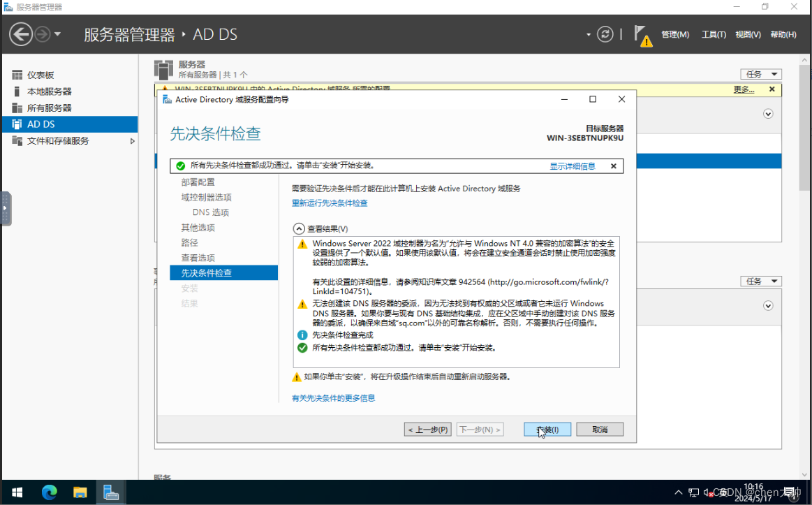Click the back navigation arrow in Server Manager
This screenshot has height=505, width=812.
tap(21, 35)
